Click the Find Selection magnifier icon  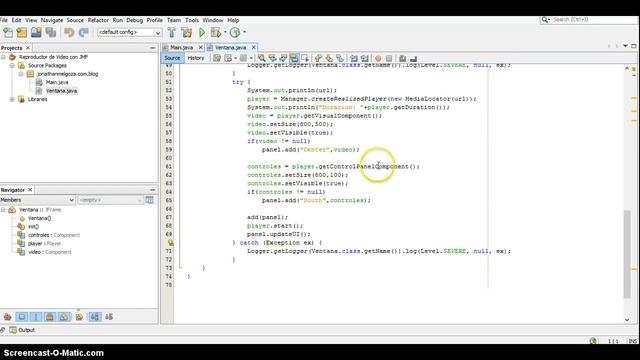tap(262, 58)
